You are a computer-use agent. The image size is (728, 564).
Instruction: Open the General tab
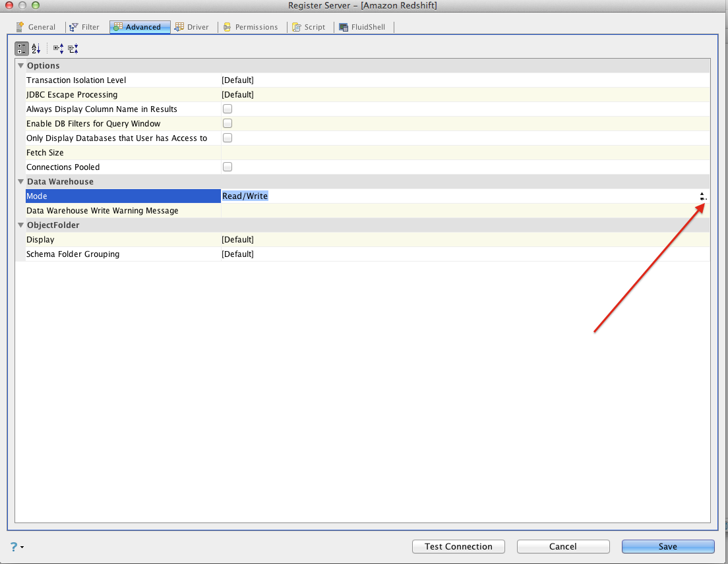(x=36, y=27)
